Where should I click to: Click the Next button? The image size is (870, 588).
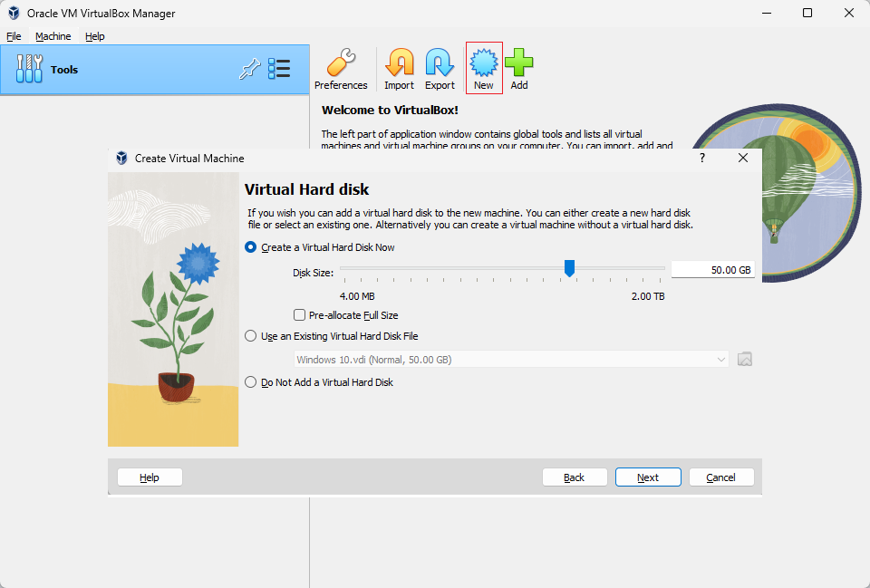pyautogui.click(x=648, y=477)
